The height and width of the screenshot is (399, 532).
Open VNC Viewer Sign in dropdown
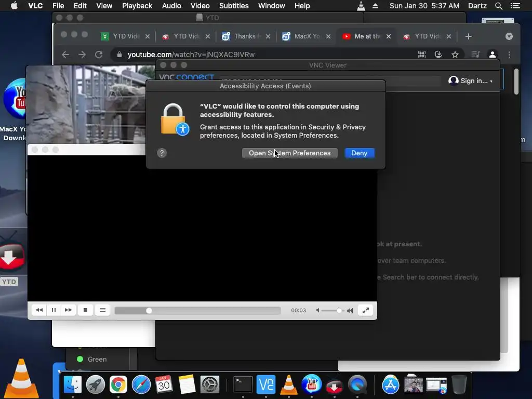(x=471, y=81)
